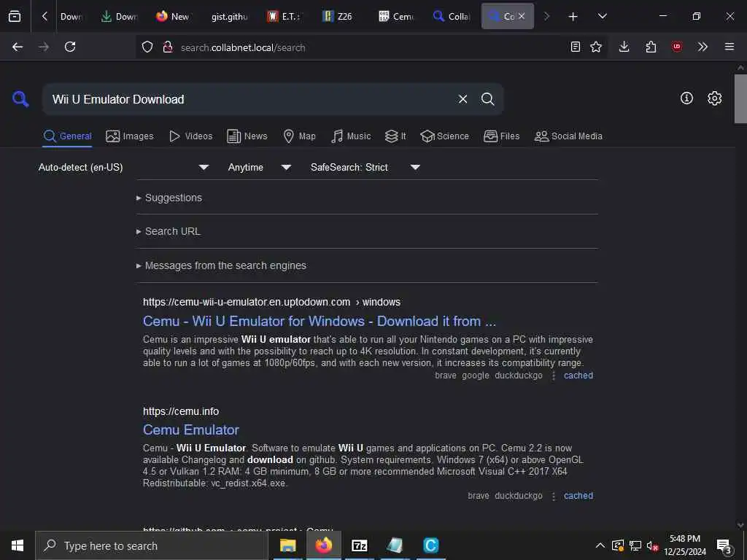
Task: Open the uBlock Origin extension icon
Action: coord(677,47)
